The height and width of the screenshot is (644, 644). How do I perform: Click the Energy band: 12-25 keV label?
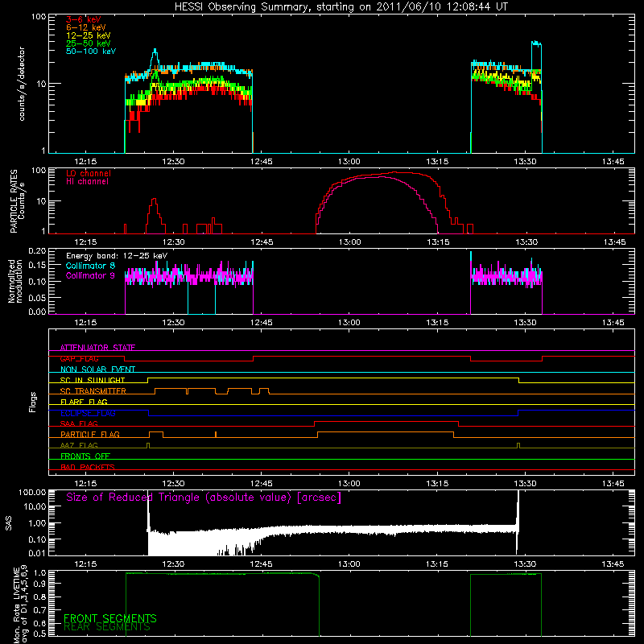[117, 256]
